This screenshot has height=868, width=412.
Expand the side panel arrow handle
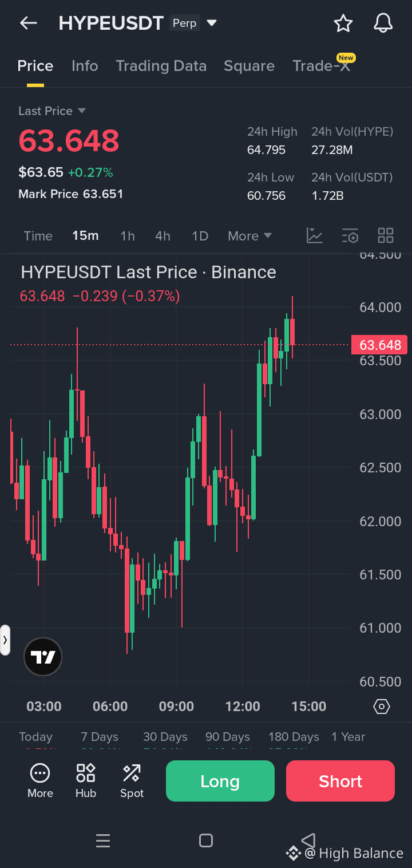pyautogui.click(x=5, y=640)
